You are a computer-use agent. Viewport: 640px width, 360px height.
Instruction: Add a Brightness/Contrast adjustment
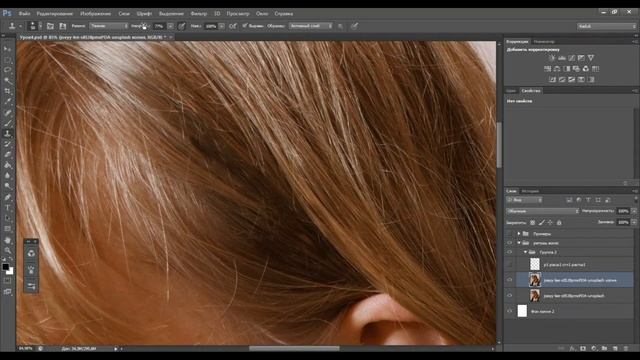(552, 58)
